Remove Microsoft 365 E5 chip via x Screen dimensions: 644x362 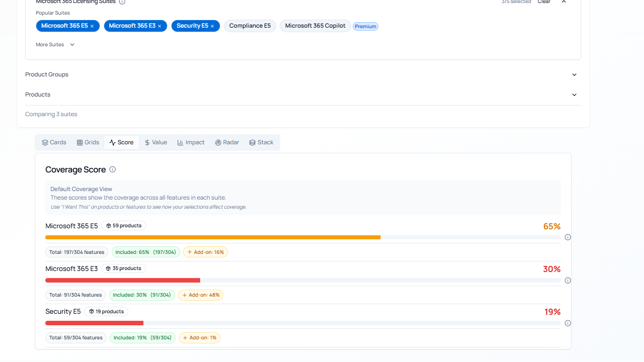pos(92,26)
